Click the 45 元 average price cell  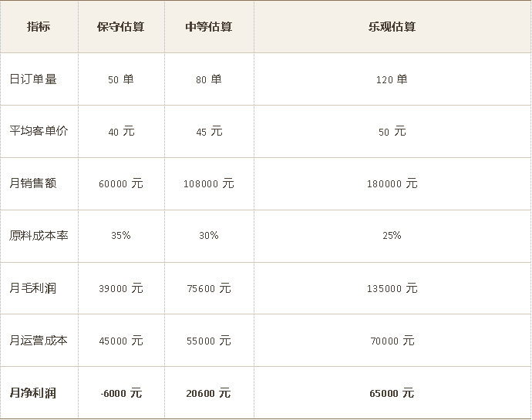coord(209,132)
